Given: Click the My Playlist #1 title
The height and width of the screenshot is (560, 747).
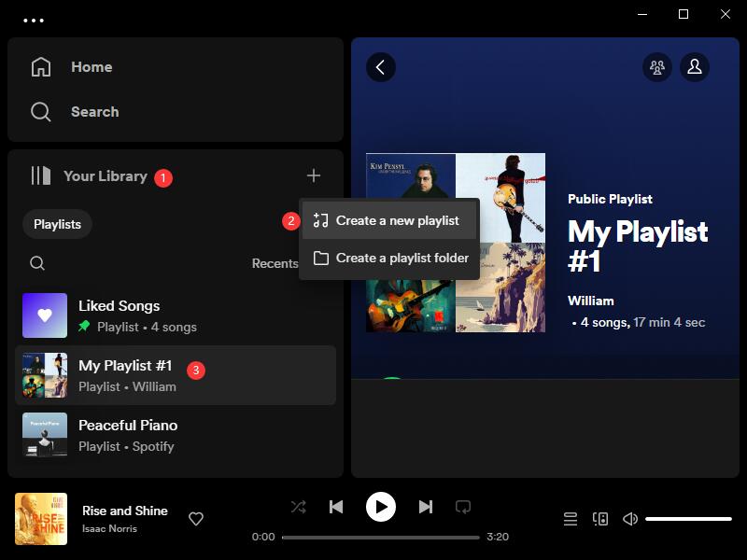Looking at the screenshot, I should click(638, 246).
